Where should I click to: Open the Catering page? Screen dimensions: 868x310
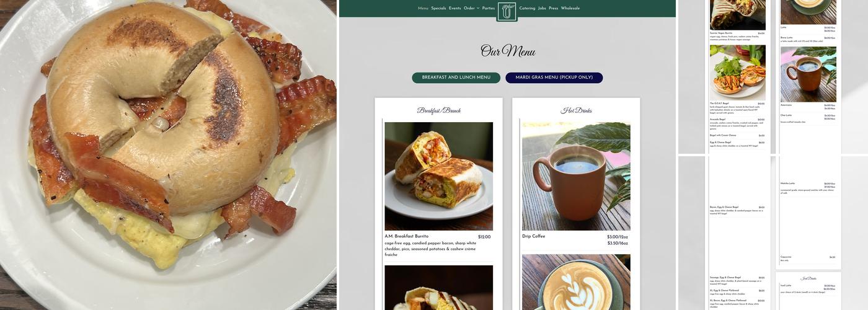[527, 9]
